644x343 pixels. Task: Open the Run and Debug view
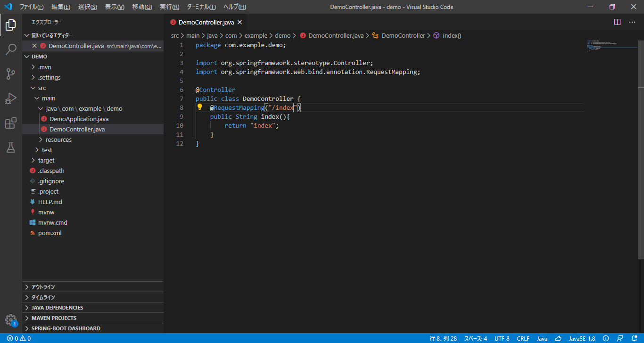point(11,98)
